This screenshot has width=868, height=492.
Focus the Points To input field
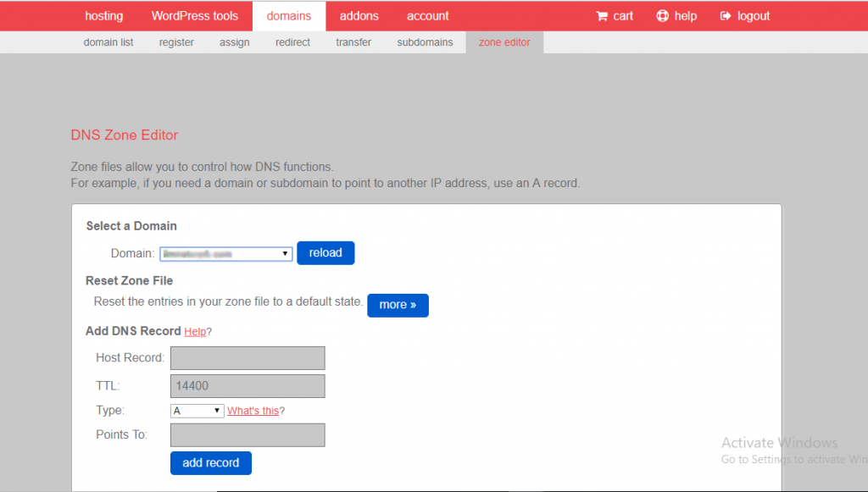point(248,435)
